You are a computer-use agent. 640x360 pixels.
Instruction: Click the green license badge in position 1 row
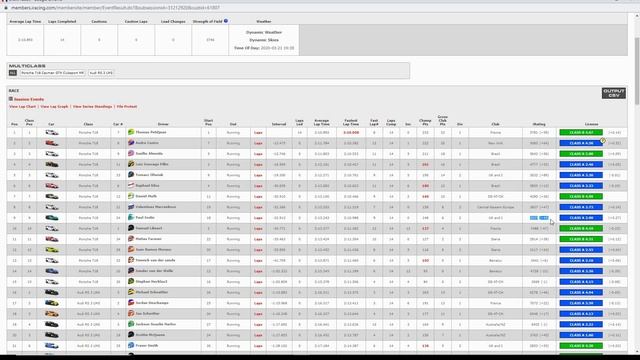click(x=581, y=132)
